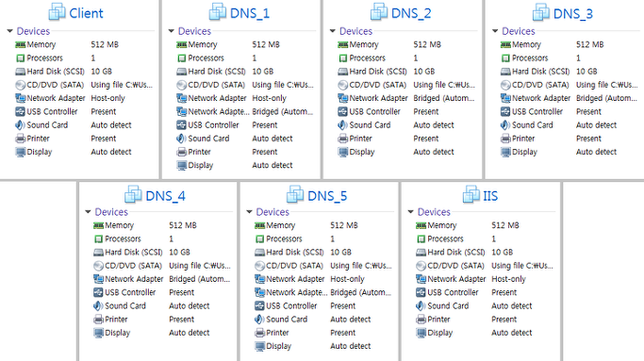Open the IIS VM title
This screenshot has width=644, height=361.
tap(490, 196)
